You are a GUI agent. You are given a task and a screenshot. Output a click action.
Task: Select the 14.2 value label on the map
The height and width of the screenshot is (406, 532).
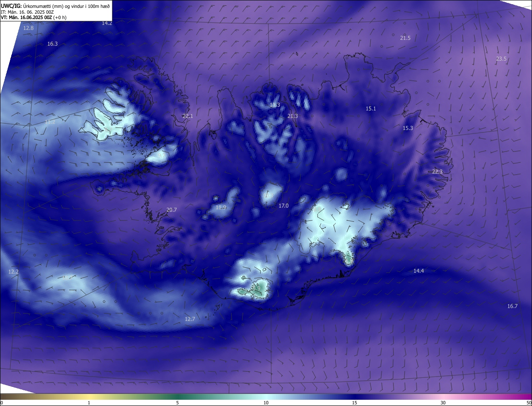pyautogui.click(x=107, y=23)
